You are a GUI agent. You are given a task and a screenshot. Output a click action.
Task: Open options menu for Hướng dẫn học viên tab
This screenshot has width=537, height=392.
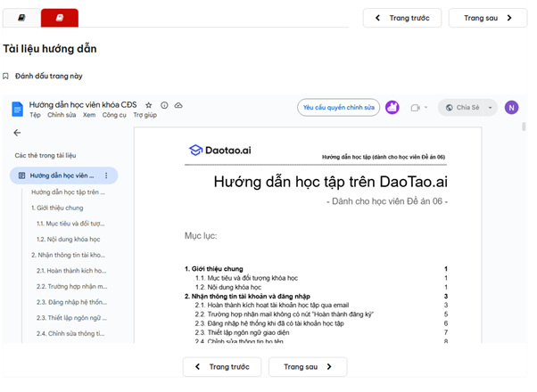coord(106,176)
